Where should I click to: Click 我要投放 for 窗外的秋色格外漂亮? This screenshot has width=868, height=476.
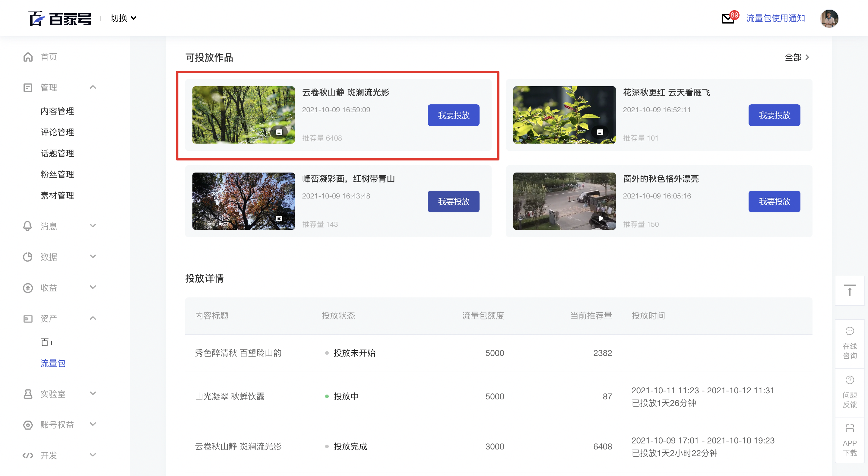pyautogui.click(x=774, y=202)
